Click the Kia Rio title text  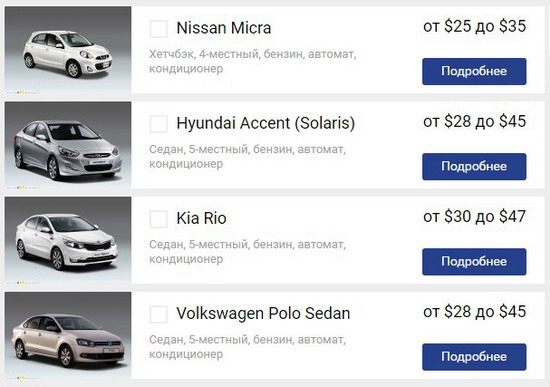[201, 218]
